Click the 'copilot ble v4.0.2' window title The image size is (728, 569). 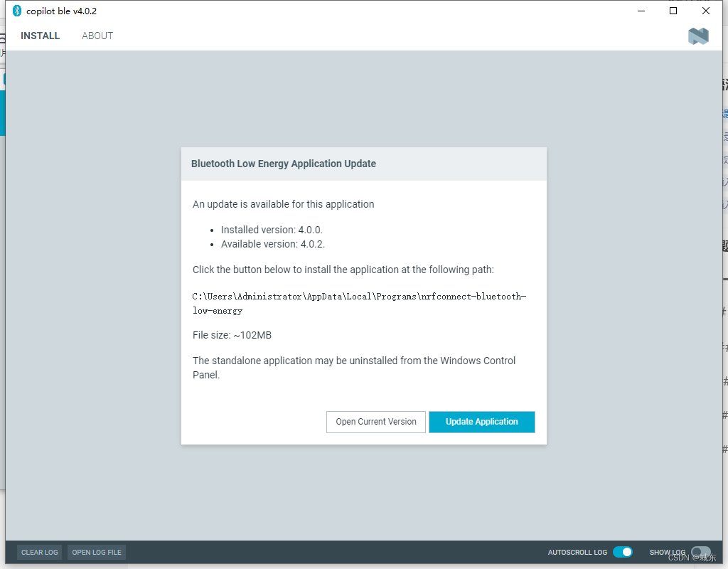(x=61, y=11)
